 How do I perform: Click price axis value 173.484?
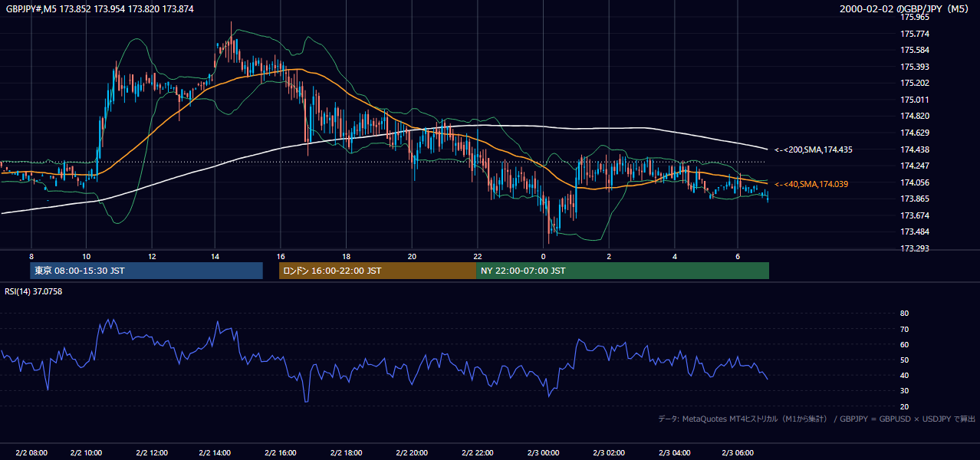(915, 232)
